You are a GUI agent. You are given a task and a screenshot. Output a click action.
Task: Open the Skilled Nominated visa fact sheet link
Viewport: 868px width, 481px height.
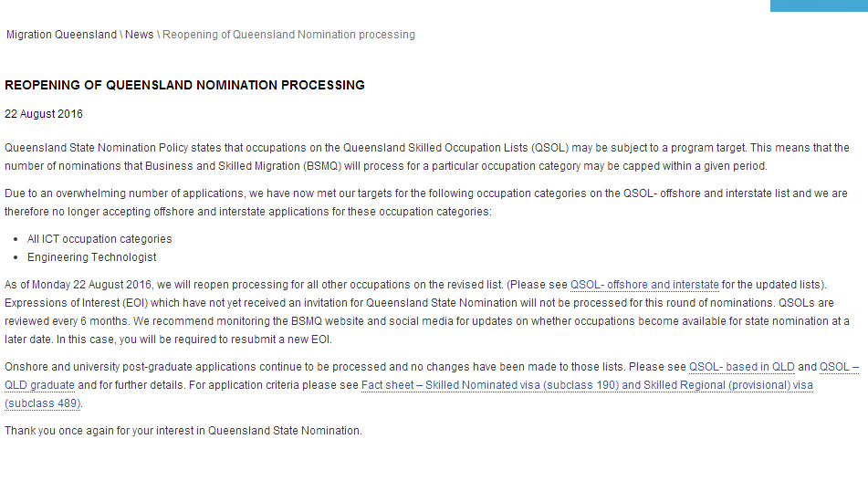[x=586, y=385]
